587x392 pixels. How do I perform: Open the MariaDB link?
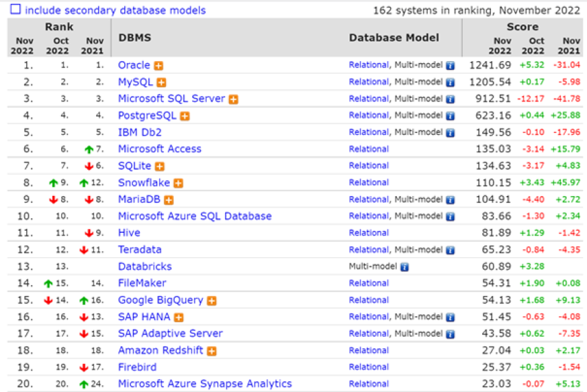[x=139, y=199]
